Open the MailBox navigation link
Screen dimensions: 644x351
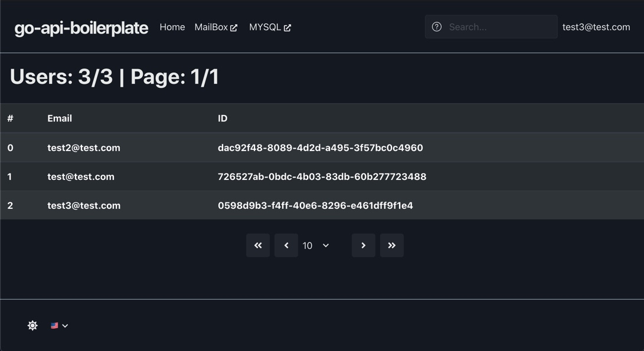[215, 27]
